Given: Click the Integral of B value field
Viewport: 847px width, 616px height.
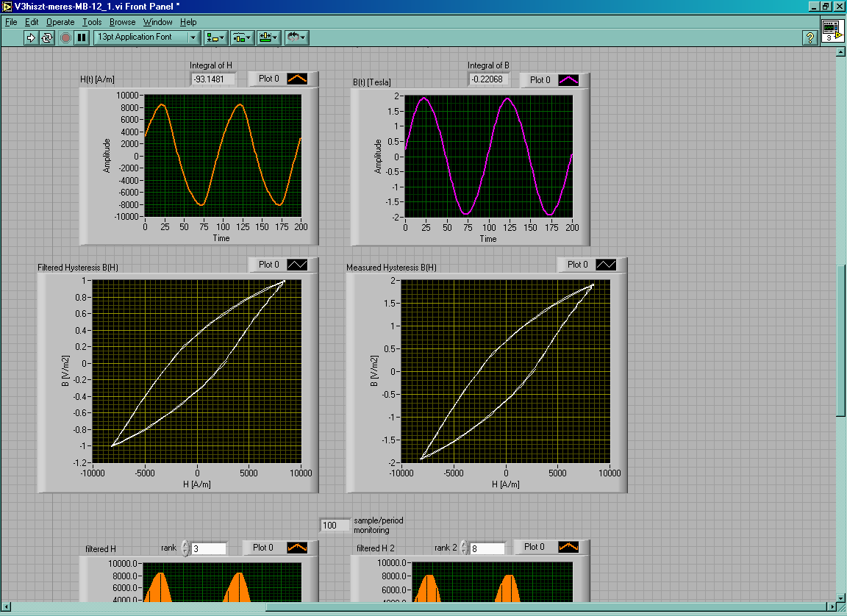Looking at the screenshot, I should click(x=487, y=79).
